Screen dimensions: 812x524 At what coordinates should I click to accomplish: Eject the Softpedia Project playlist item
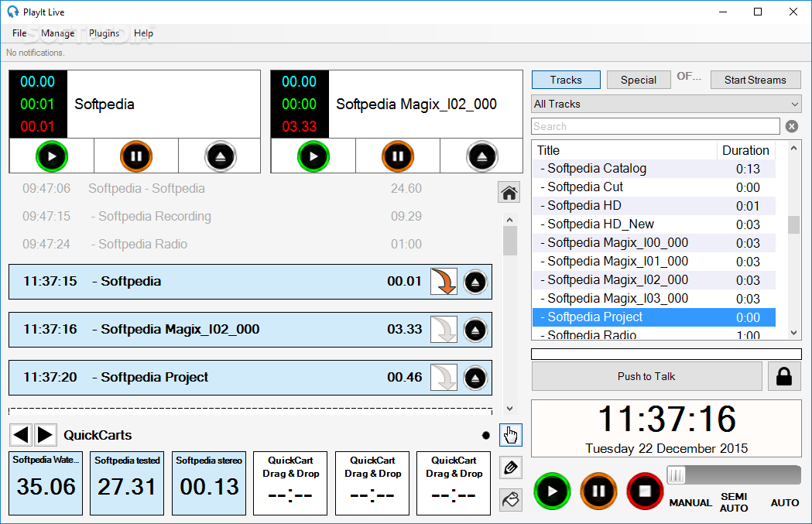pos(475,378)
